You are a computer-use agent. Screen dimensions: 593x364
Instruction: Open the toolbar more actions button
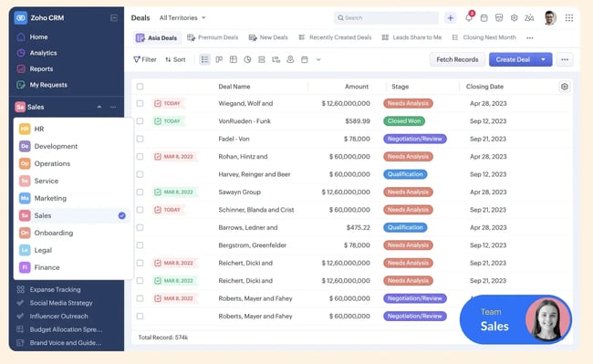point(565,59)
